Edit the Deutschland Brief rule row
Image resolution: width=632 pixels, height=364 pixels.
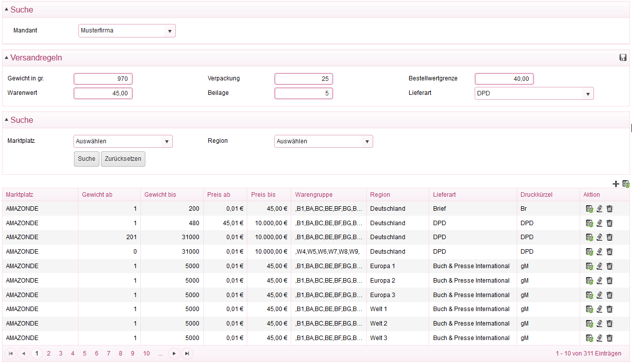point(600,209)
